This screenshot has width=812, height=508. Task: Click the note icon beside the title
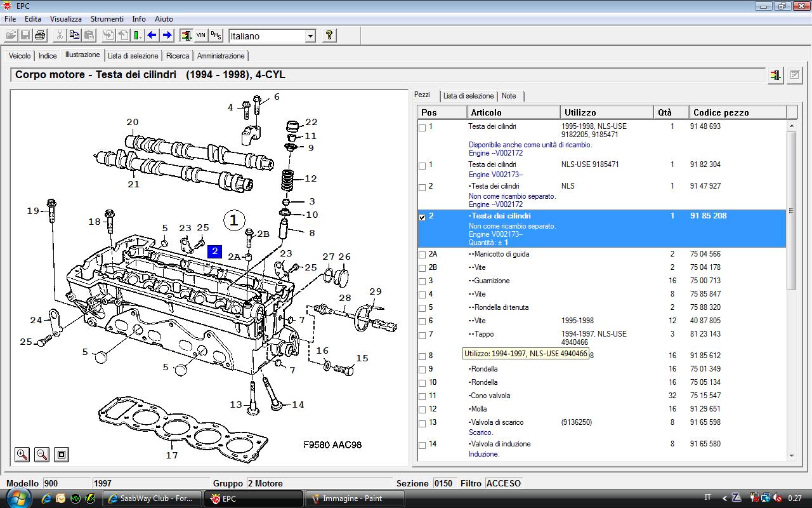[x=794, y=75]
